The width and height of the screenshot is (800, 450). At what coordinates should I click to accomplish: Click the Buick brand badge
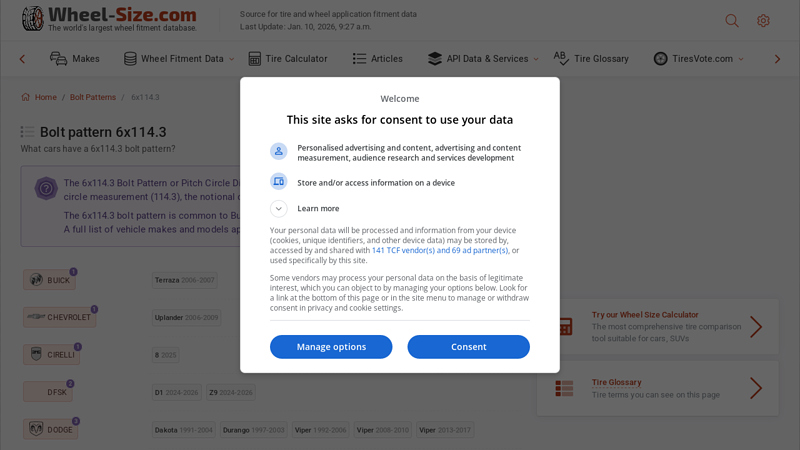(49, 280)
